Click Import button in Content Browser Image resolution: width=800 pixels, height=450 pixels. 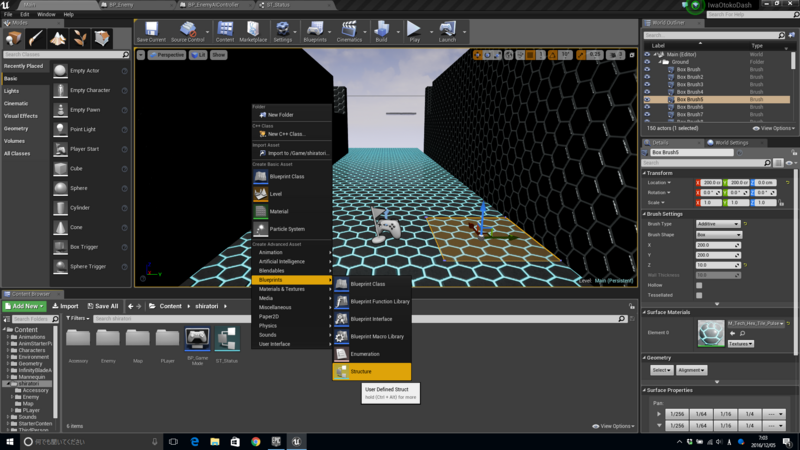[65, 306]
